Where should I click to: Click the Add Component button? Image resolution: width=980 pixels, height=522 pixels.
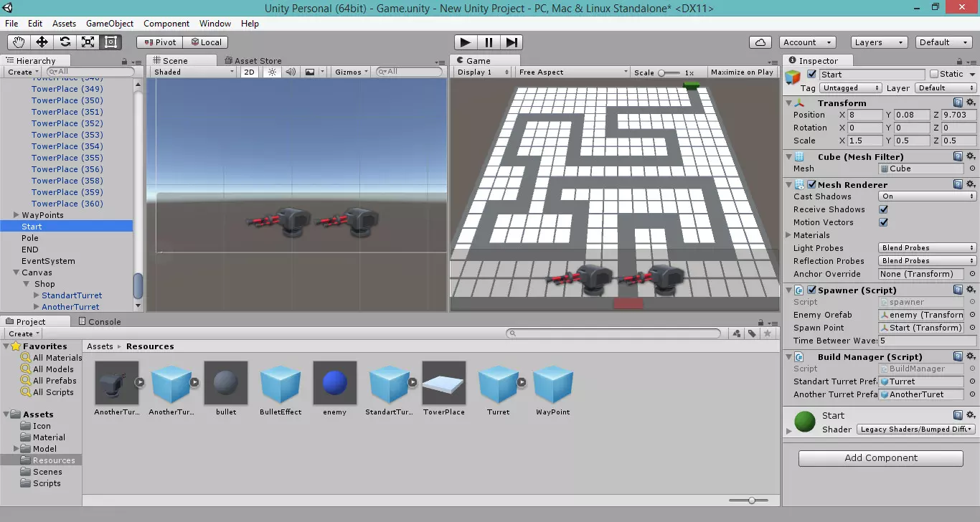click(880, 458)
